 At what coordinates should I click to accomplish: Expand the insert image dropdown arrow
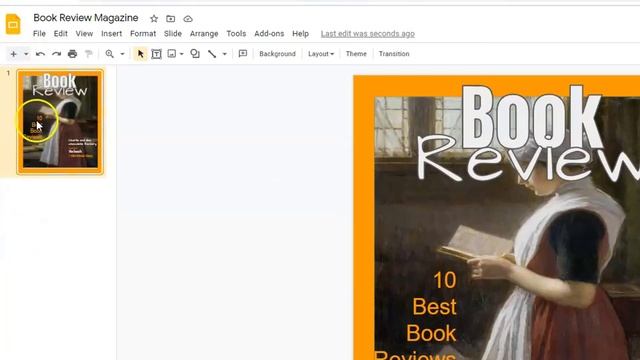click(182, 54)
